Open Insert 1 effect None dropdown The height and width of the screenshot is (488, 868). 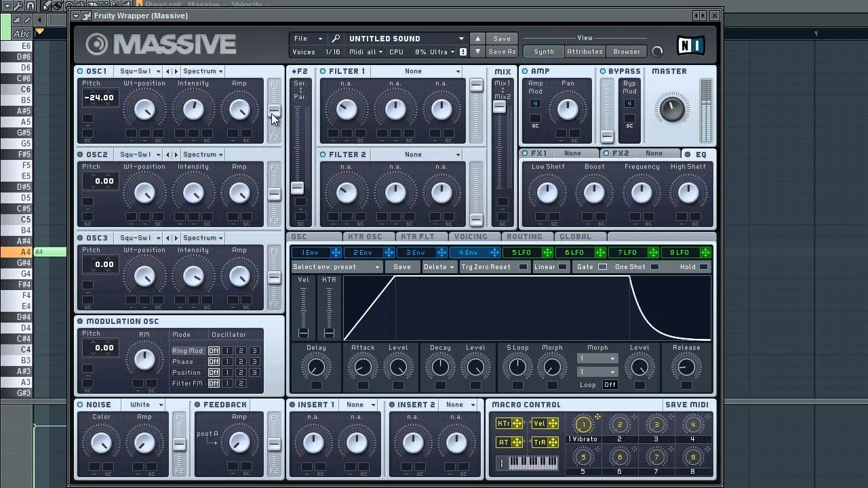(x=361, y=405)
